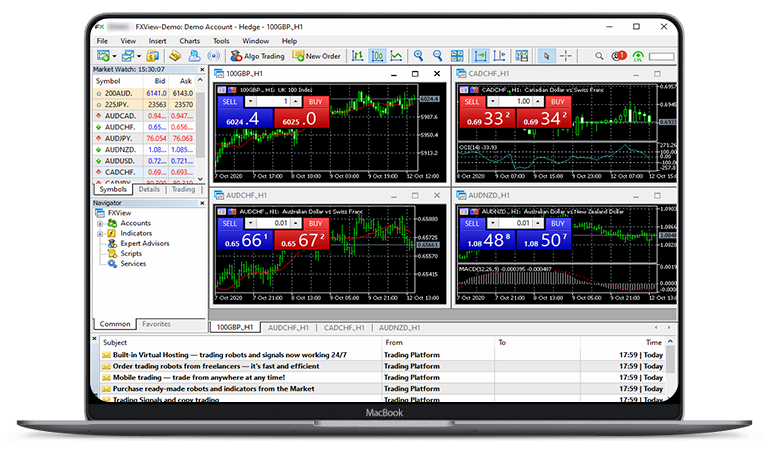Tile chart windows with grid icon

coord(456,56)
